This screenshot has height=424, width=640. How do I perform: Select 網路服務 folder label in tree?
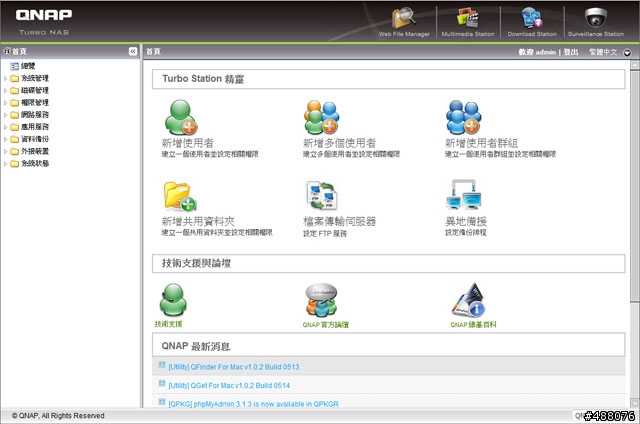tap(35, 115)
